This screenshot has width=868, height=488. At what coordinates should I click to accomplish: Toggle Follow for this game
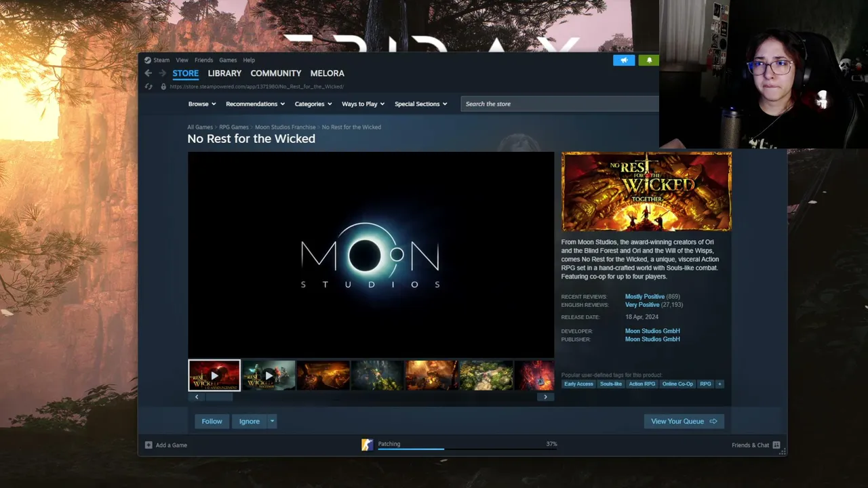click(x=212, y=422)
